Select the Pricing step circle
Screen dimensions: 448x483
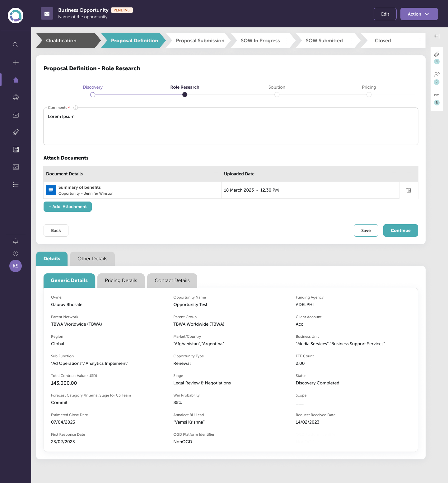(369, 95)
